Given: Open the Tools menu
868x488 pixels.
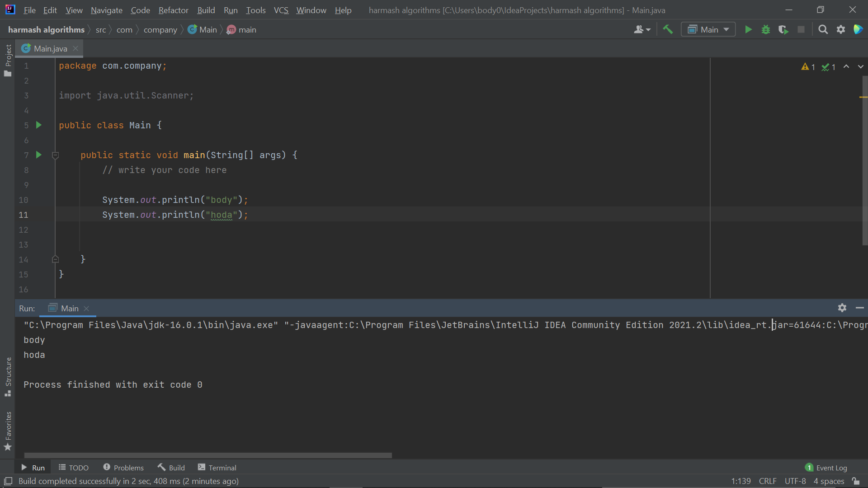Looking at the screenshot, I should [x=256, y=10].
